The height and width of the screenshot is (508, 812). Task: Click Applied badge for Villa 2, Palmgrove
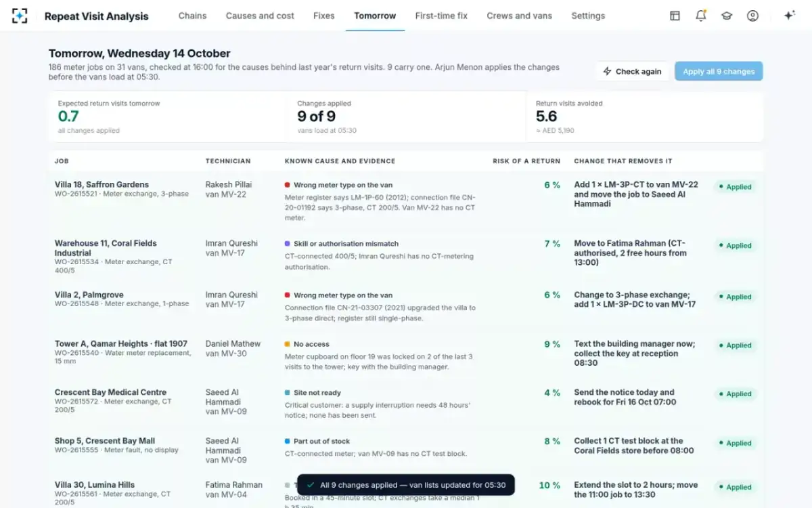click(735, 297)
